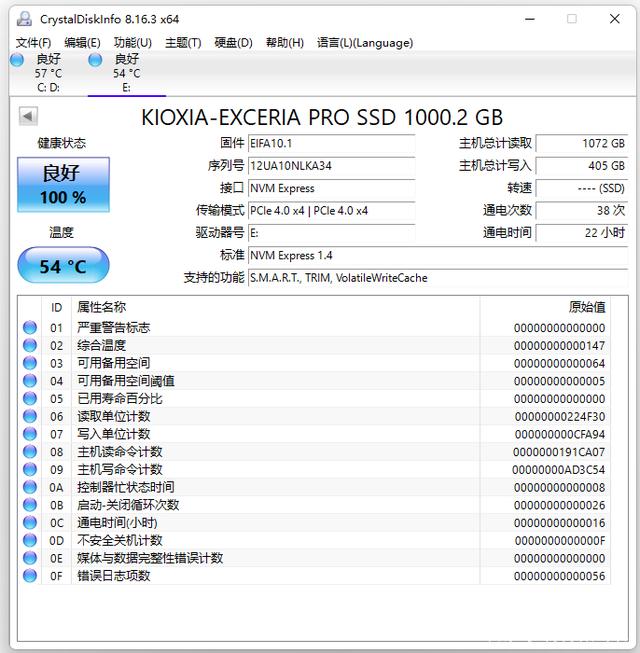Click the rotation rate value ---- (SSD)
The width and height of the screenshot is (640, 653).
(582, 188)
